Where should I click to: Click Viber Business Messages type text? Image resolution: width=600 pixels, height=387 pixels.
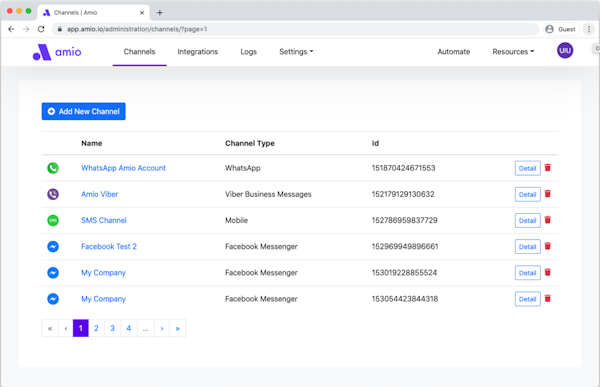268,194
